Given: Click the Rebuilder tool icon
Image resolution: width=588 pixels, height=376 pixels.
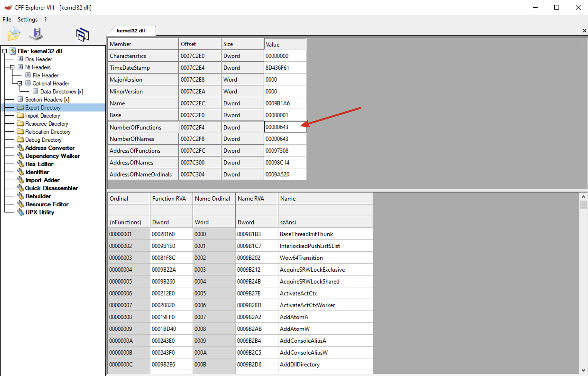Looking at the screenshot, I should click(x=21, y=196).
